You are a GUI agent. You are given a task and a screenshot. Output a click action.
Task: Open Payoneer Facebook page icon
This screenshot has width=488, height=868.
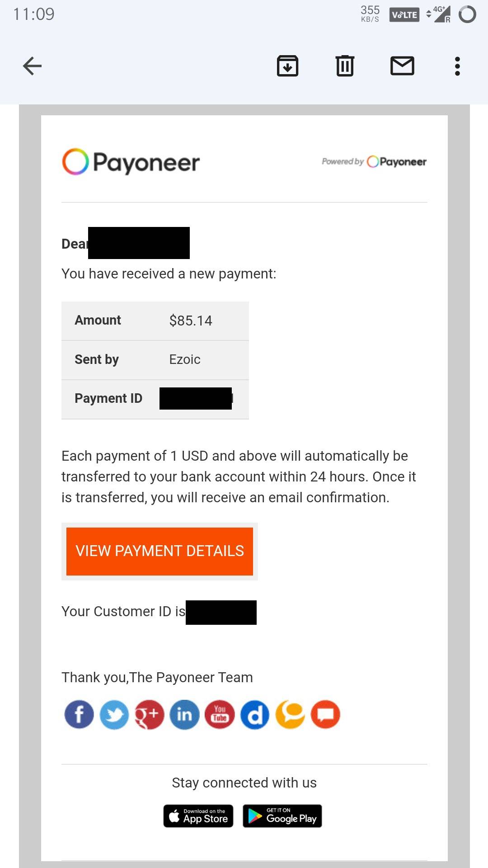click(79, 715)
